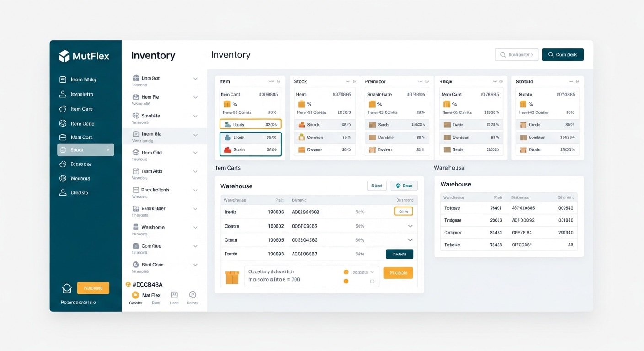
Task: Select the first orange radio dot
Action: pos(346,272)
